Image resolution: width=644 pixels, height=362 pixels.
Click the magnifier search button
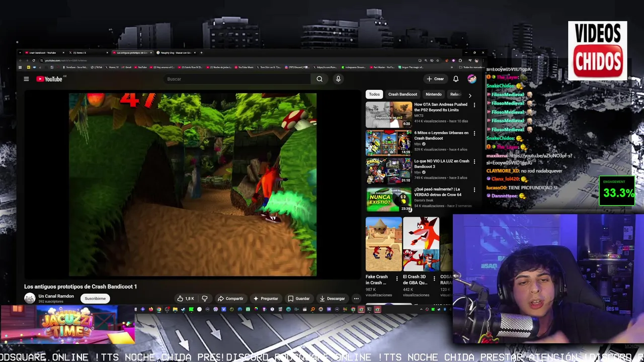coord(319,79)
